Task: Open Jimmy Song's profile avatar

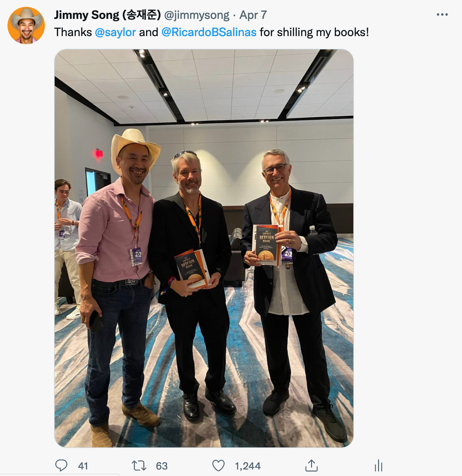Action: pos(26,25)
